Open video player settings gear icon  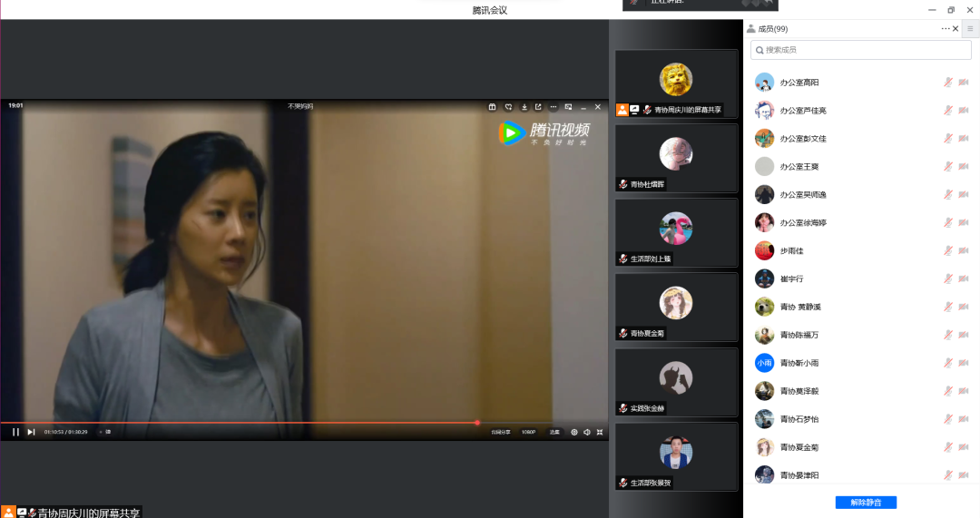pos(573,432)
